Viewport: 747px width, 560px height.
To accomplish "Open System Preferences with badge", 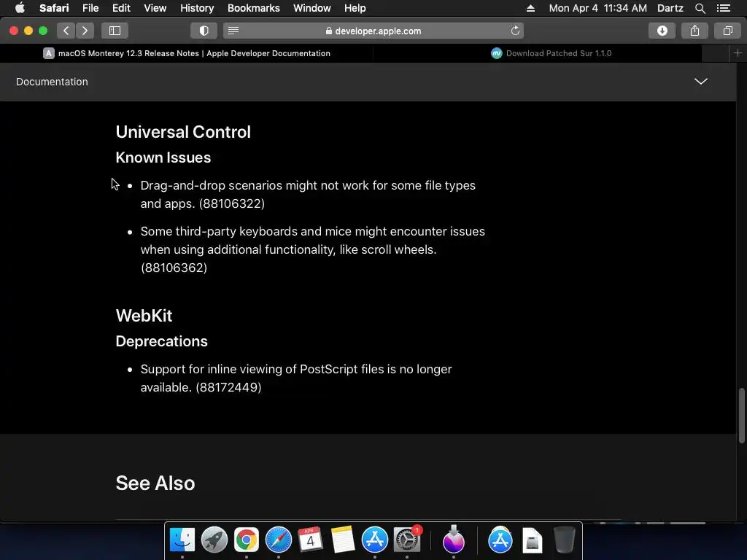I will click(407, 540).
